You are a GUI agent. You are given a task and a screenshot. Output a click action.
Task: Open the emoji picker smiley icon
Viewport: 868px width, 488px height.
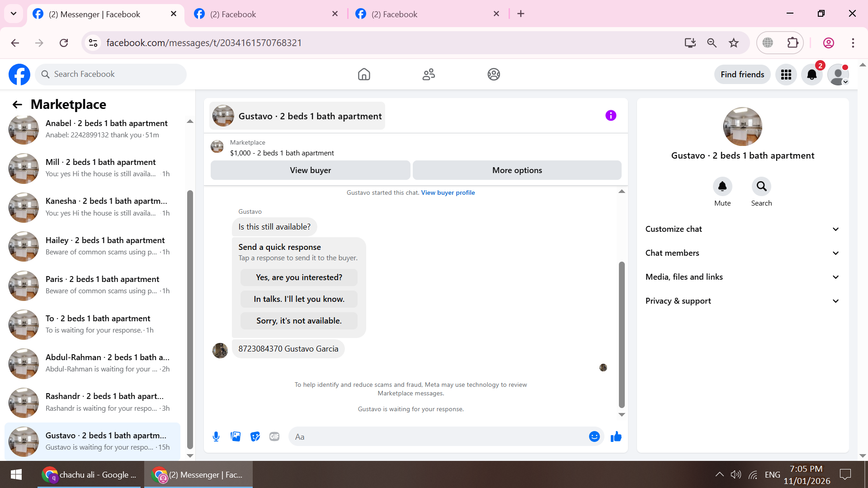(x=594, y=436)
